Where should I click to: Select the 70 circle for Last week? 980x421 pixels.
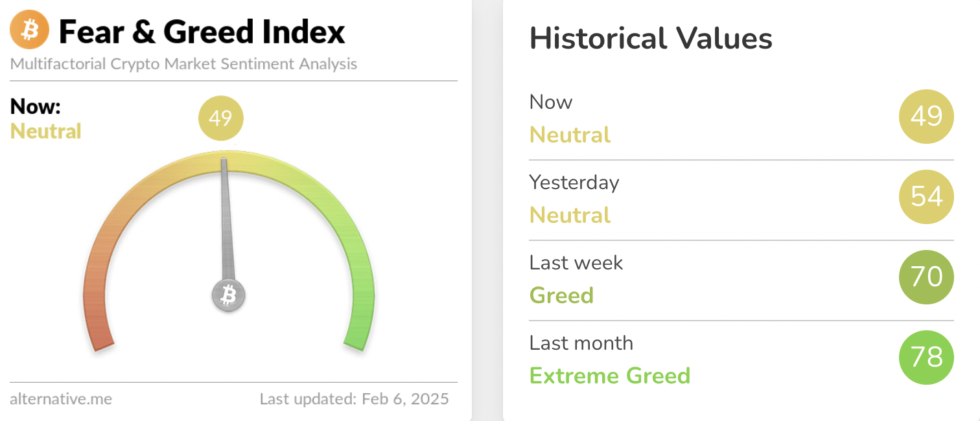pos(926,277)
